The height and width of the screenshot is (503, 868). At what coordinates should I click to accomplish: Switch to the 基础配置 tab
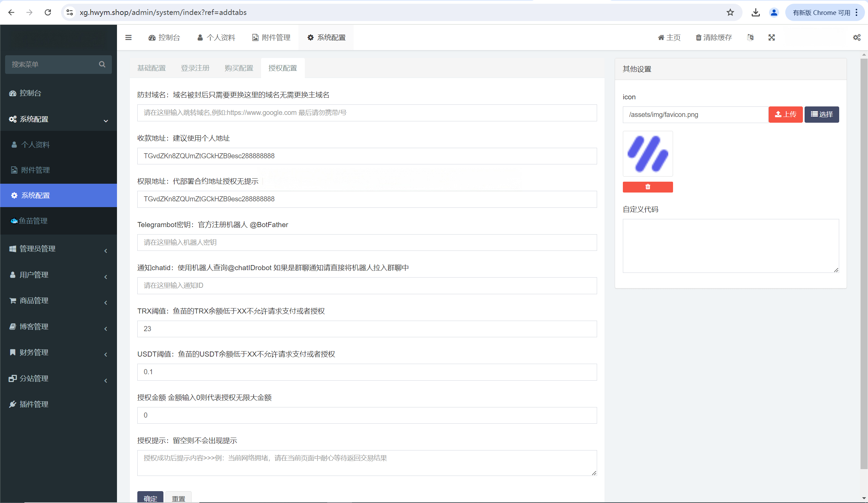(152, 68)
